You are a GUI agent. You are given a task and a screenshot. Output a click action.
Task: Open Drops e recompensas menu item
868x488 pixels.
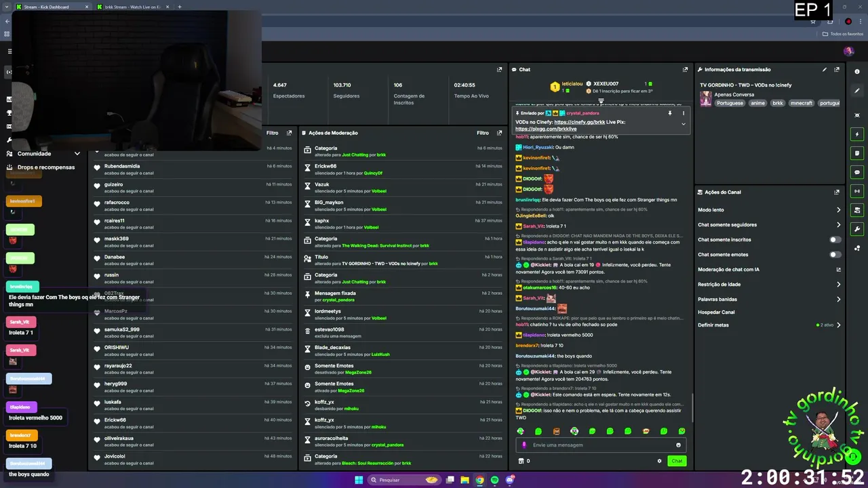pyautogui.click(x=46, y=167)
